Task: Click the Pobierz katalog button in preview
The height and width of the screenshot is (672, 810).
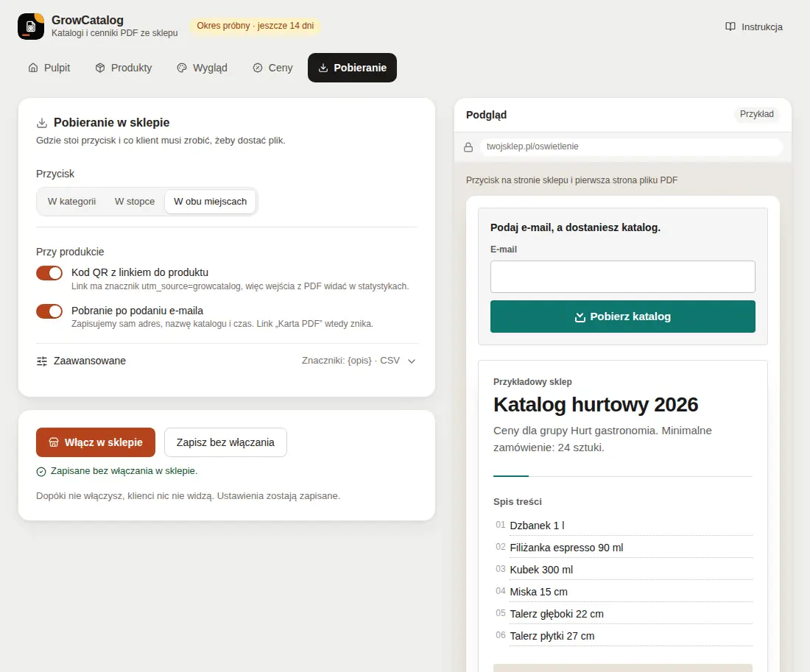Action: 622,316
